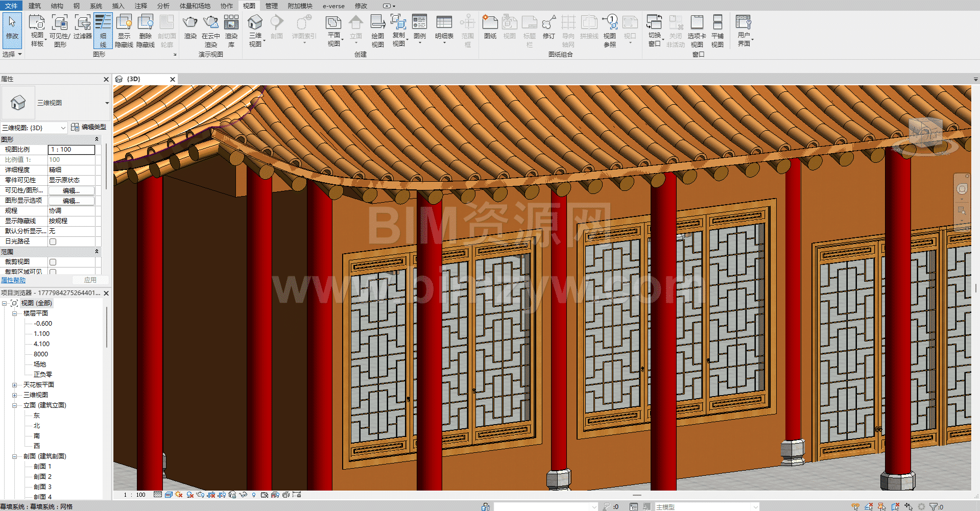Click the 视图参照 view reference tool

click(x=610, y=31)
